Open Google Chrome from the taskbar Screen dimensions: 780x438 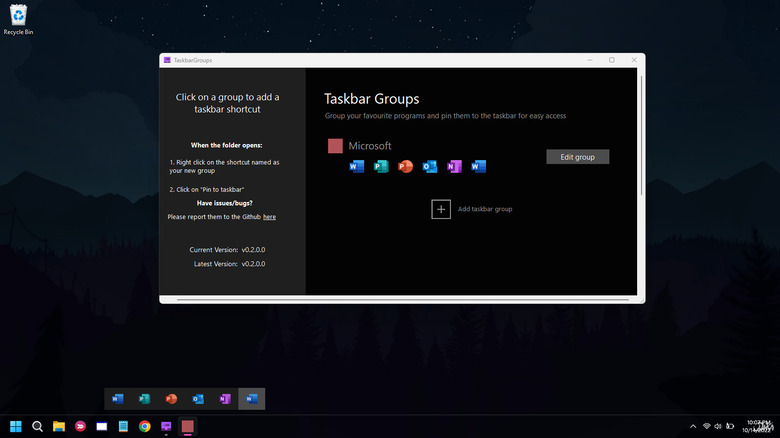tap(145, 427)
